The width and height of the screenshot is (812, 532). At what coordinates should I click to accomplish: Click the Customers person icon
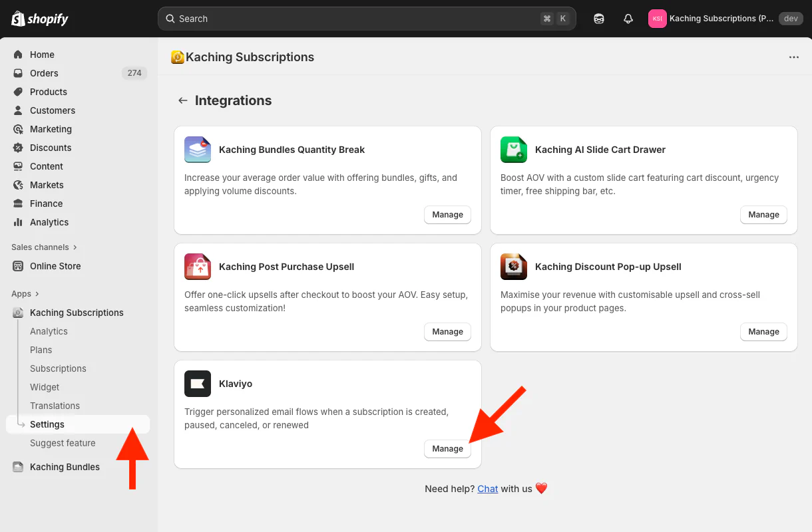point(18,110)
